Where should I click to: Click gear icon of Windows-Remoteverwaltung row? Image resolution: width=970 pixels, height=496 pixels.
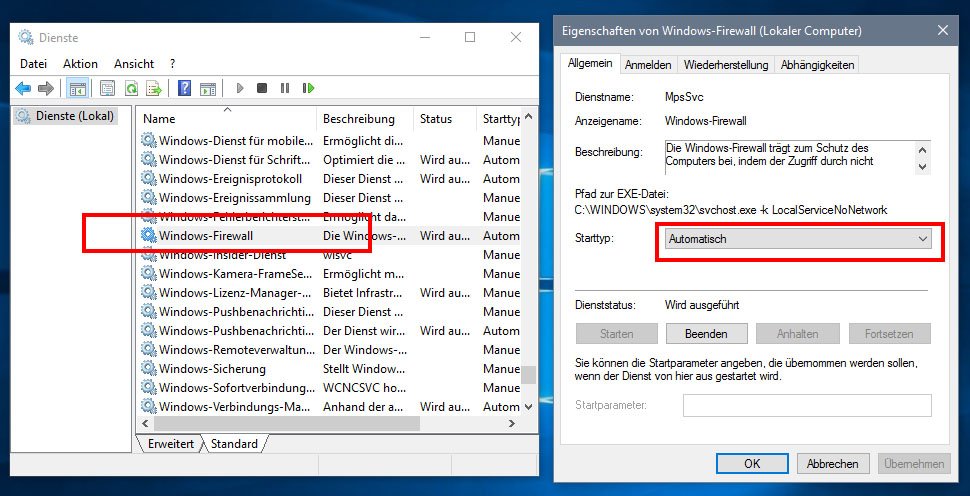coord(148,349)
